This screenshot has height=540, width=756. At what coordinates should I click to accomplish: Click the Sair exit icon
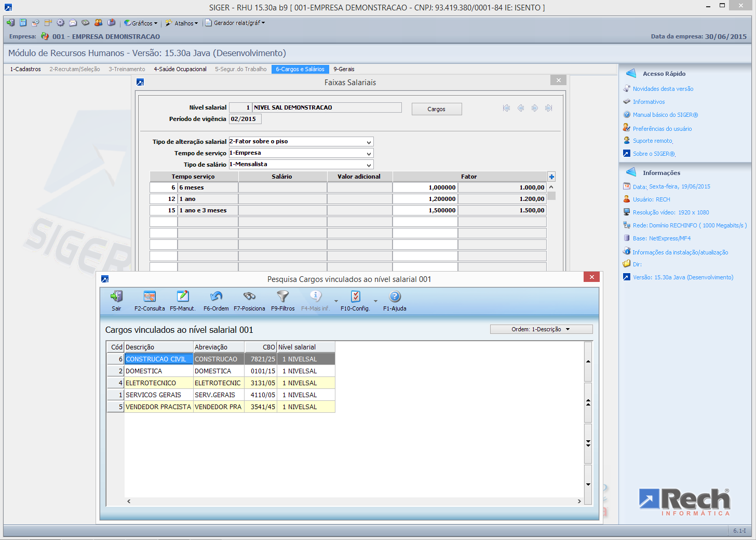[116, 297]
